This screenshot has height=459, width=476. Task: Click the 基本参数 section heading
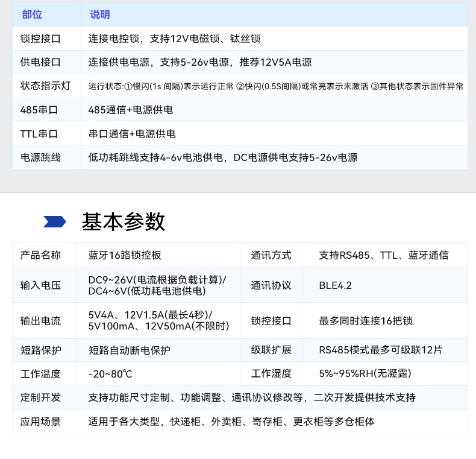pyautogui.click(x=123, y=222)
